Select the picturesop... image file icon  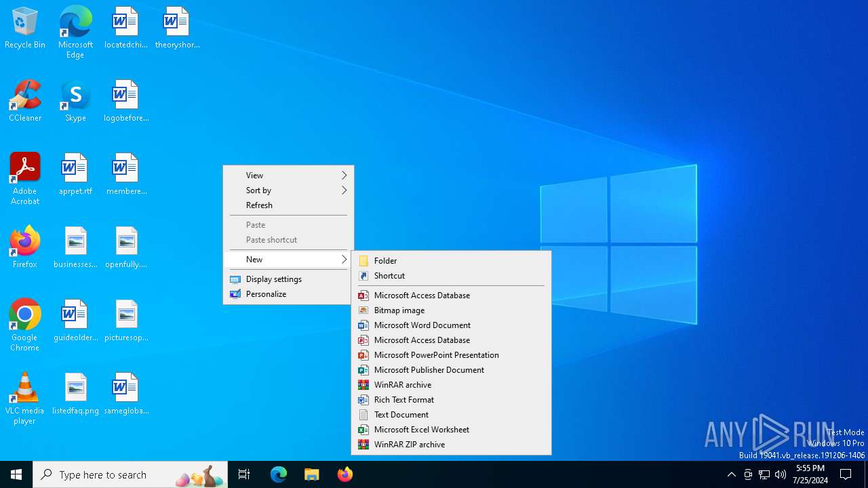(x=125, y=321)
